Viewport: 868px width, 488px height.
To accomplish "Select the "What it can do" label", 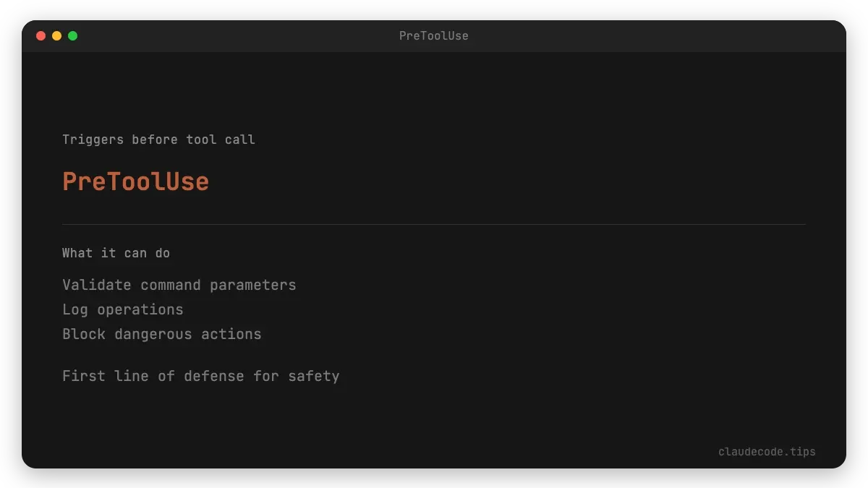I will pos(116,253).
